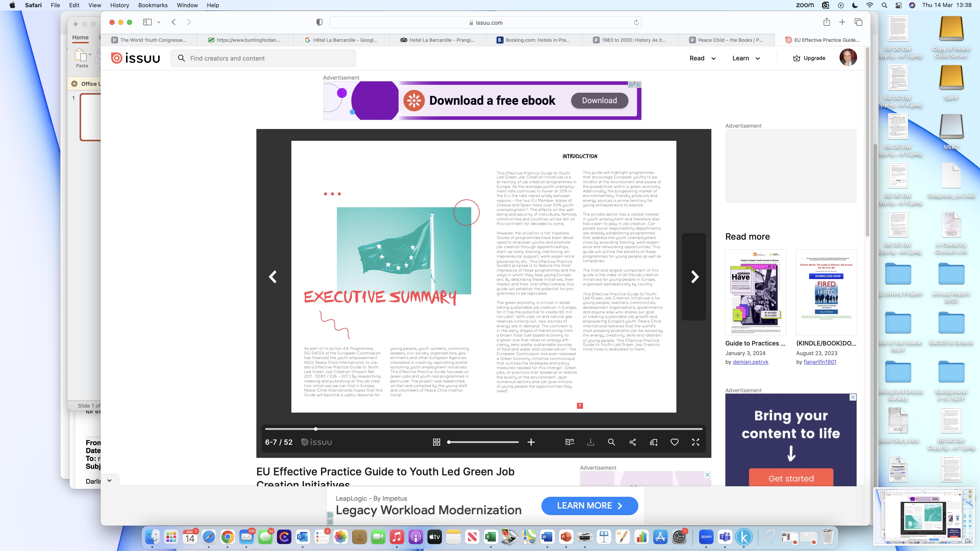Screen dimensions: 980x551
Task: Open the user profile avatar menu
Action: 848,58
